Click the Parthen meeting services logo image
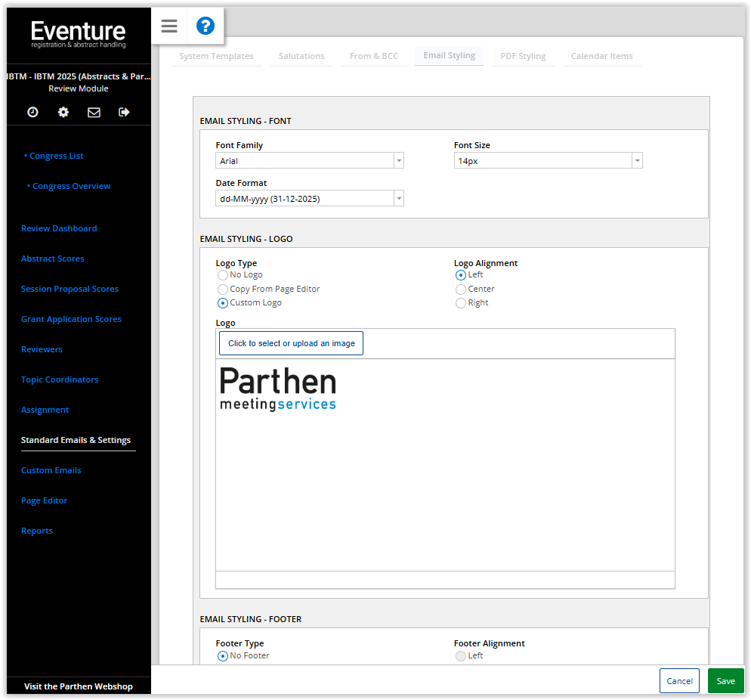The height and width of the screenshot is (700, 751). pos(278,389)
